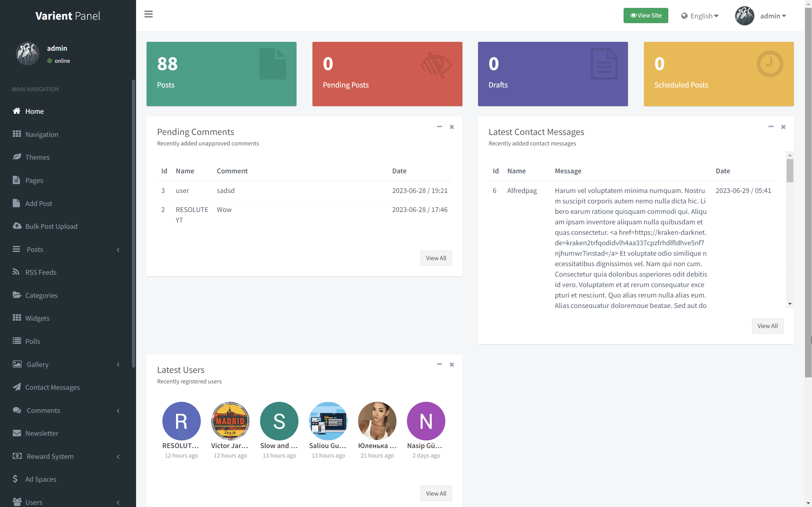Open the RSS Feeds section
The width and height of the screenshot is (812, 507).
click(41, 272)
